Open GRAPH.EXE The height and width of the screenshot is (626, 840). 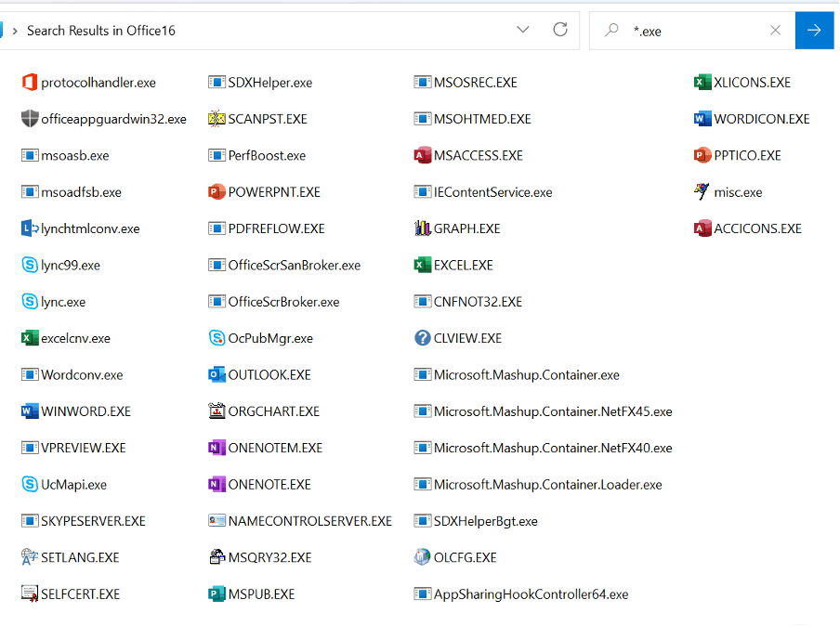coord(461,228)
